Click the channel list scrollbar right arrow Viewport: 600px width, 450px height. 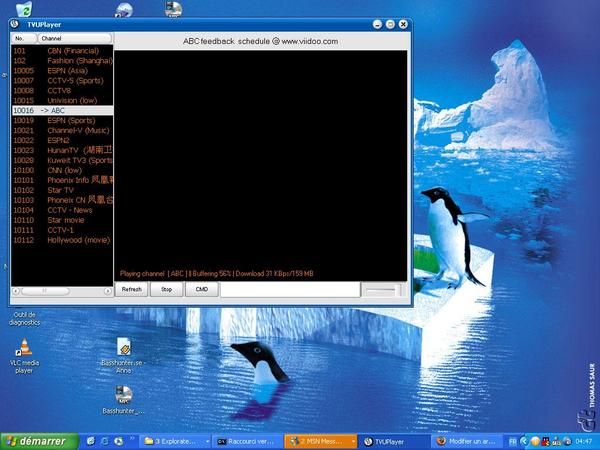[108, 291]
